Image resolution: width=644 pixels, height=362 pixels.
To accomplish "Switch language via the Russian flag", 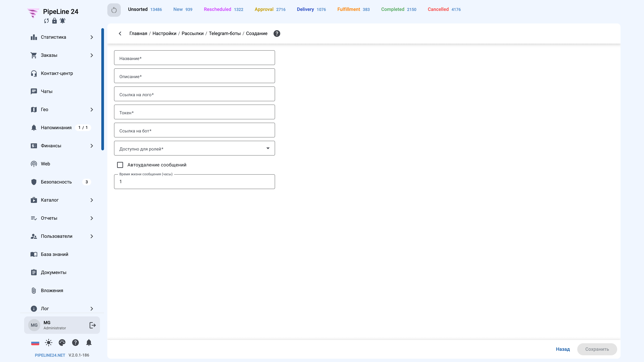I will tap(35, 343).
